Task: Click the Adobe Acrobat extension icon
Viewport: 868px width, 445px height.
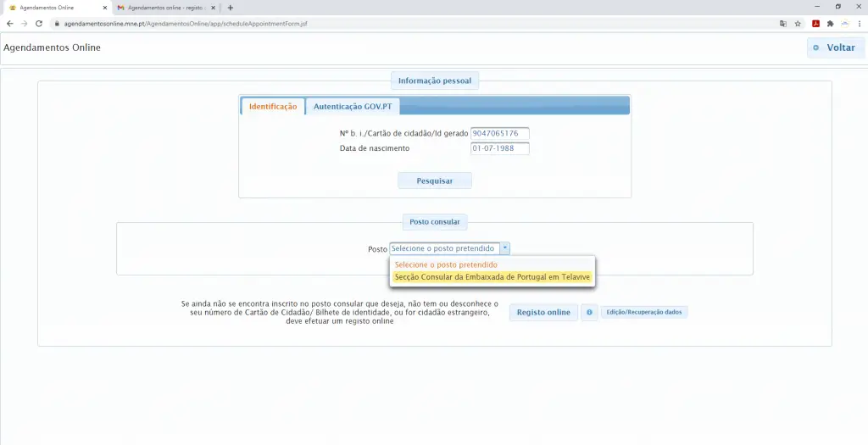Action: coord(815,24)
